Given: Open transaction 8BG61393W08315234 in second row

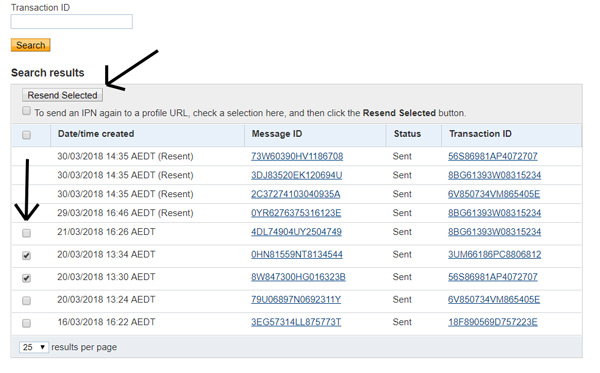Looking at the screenshot, I should [x=494, y=175].
